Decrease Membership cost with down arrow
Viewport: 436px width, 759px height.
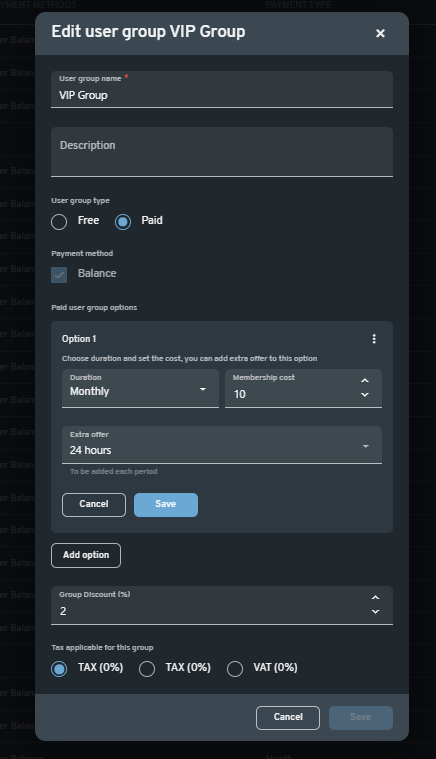coord(365,395)
